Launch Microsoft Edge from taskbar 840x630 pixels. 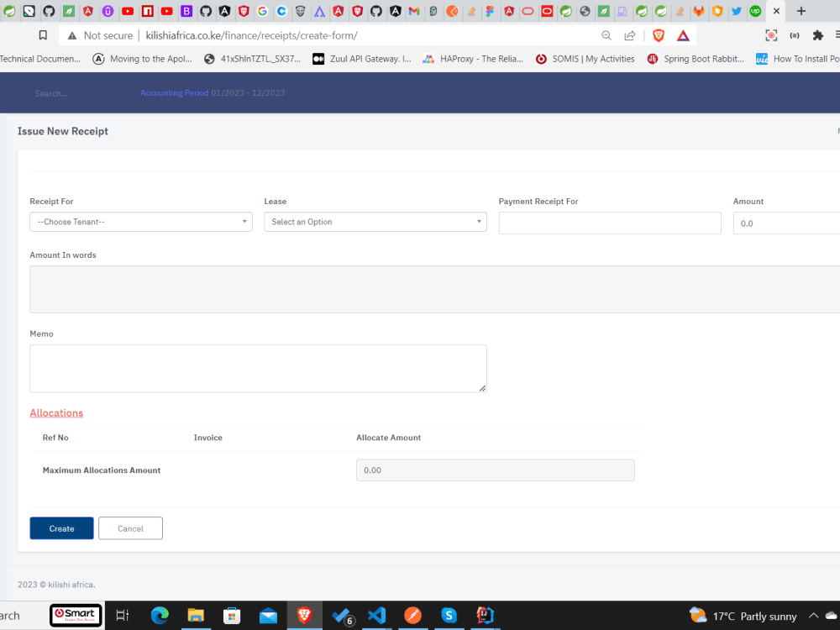pos(160,615)
